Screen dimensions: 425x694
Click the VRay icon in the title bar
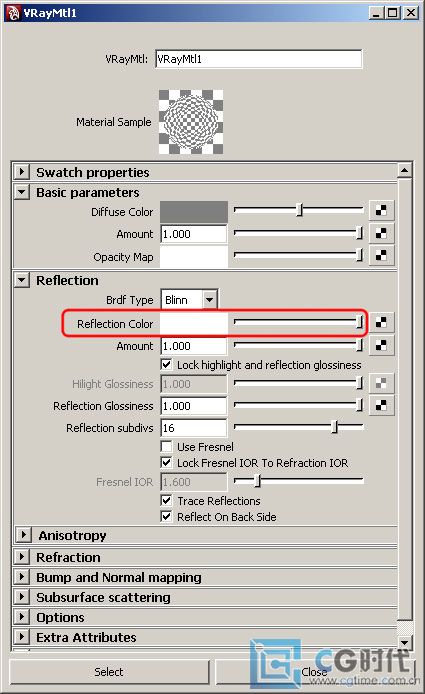tap(13, 12)
